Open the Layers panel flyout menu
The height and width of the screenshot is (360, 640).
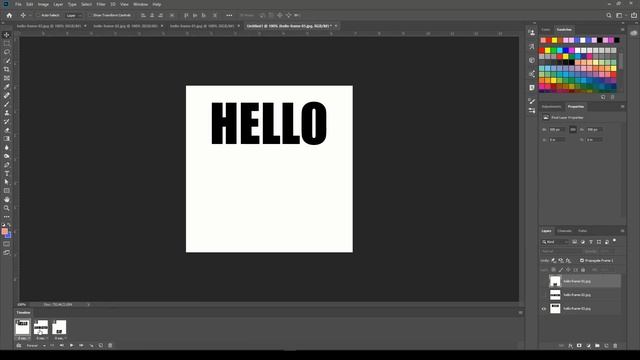pos(622,231)
